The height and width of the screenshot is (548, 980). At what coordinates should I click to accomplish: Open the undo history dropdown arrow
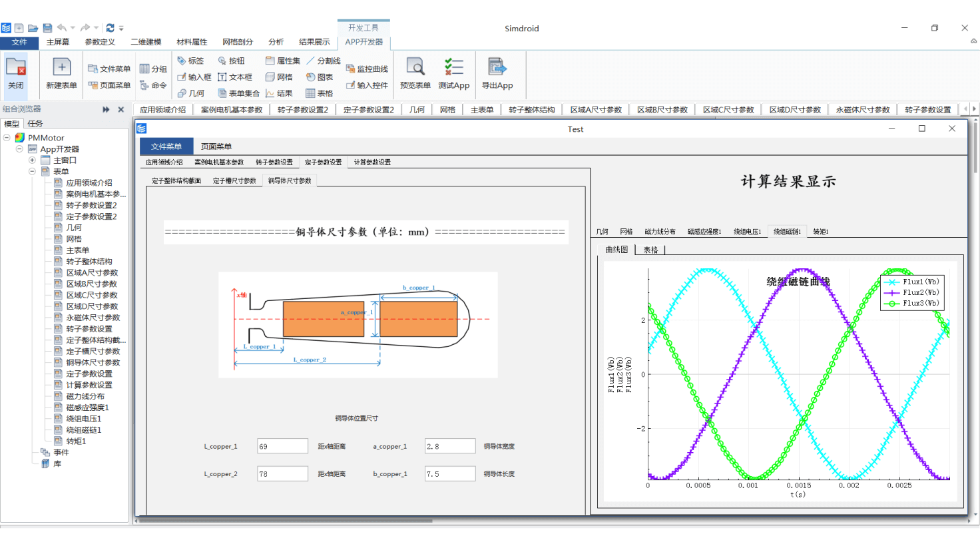click(x=73, y=28)
